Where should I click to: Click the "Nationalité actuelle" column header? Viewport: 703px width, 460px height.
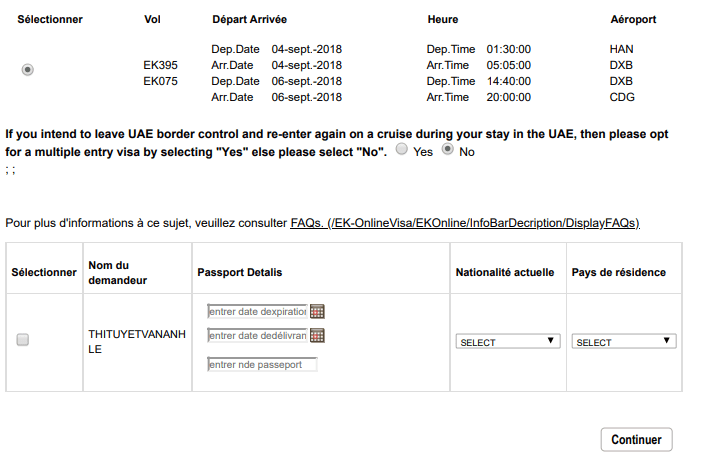[505, 272]
